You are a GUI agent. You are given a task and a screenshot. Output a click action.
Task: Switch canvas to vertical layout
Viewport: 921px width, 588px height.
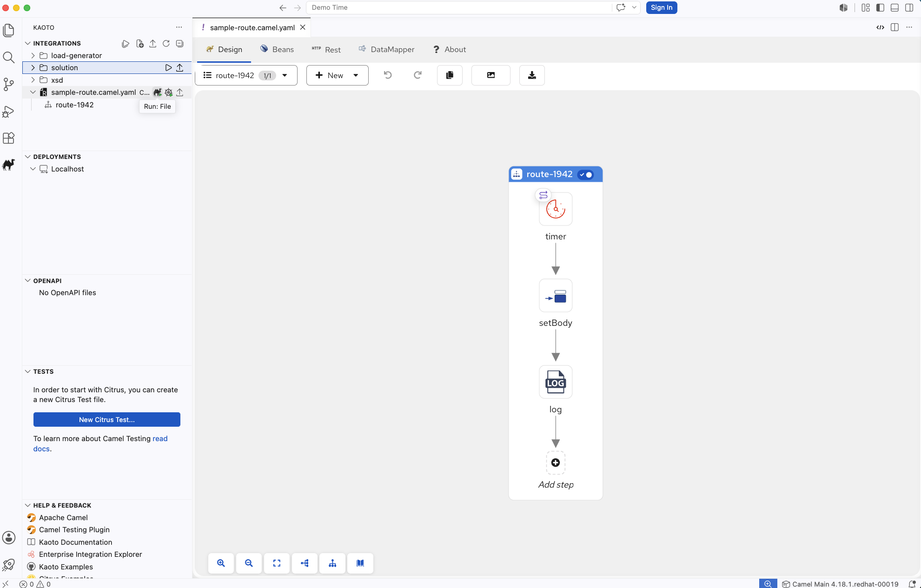click(332, 563)
